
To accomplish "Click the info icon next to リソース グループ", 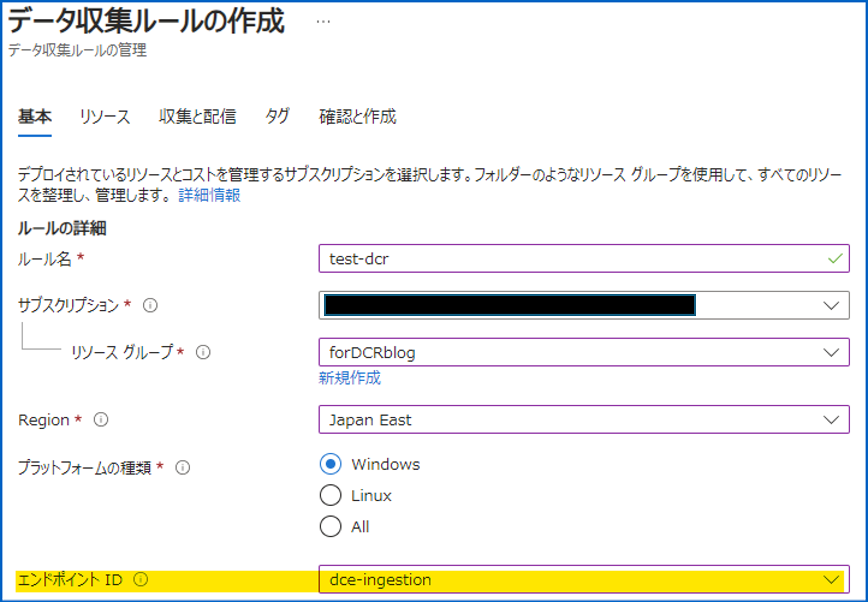I will point(203,352).
